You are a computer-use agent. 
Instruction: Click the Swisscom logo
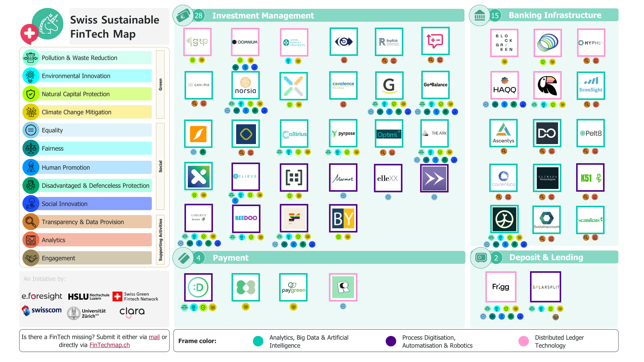42,310
